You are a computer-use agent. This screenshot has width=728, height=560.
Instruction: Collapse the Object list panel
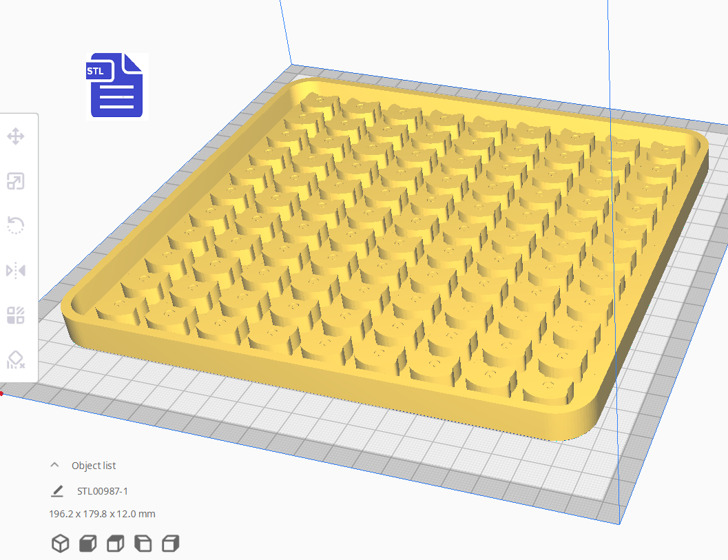pos(54,465)
